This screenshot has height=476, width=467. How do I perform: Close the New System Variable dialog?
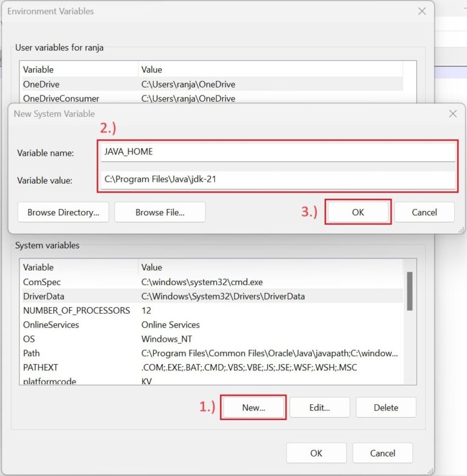click(452, 114)
